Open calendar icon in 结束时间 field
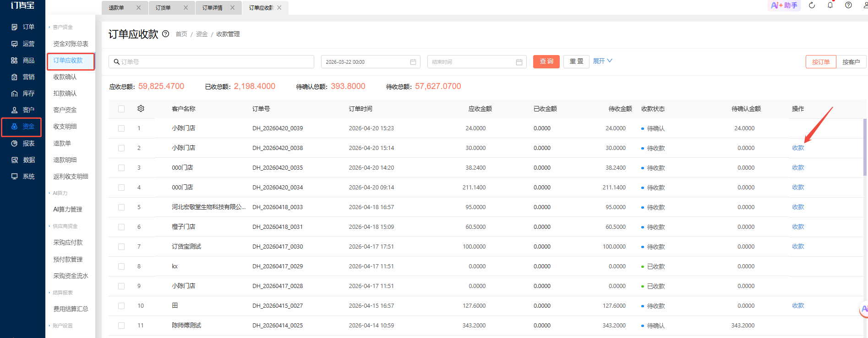The height and width of the screenshot is (338, 868). coord(519,62)
